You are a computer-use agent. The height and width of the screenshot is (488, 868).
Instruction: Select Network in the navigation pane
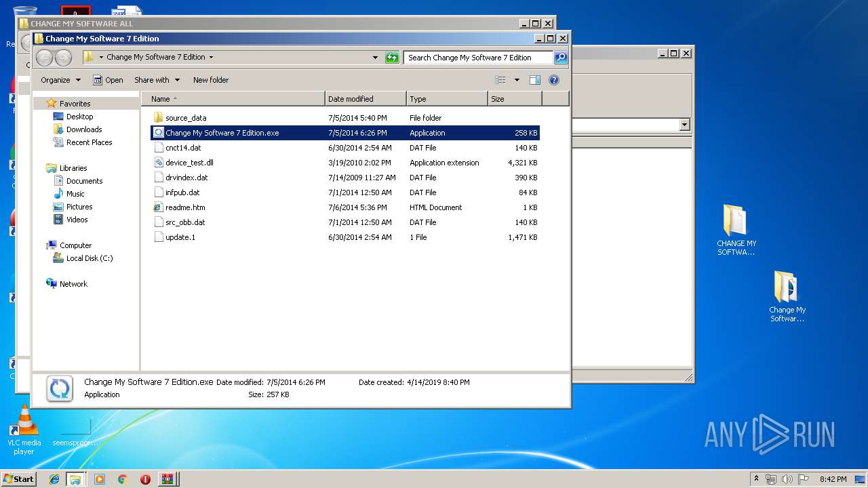pos(73,284)
